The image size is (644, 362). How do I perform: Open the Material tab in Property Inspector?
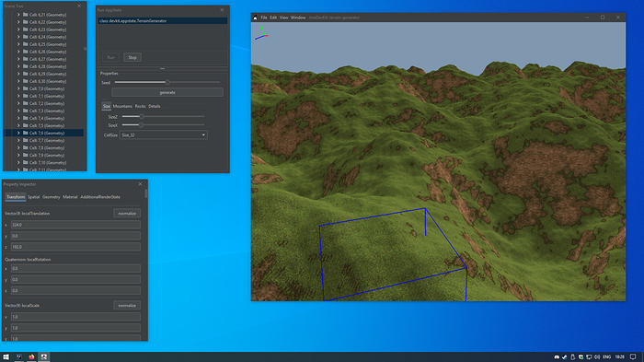(x=70, y=197)
